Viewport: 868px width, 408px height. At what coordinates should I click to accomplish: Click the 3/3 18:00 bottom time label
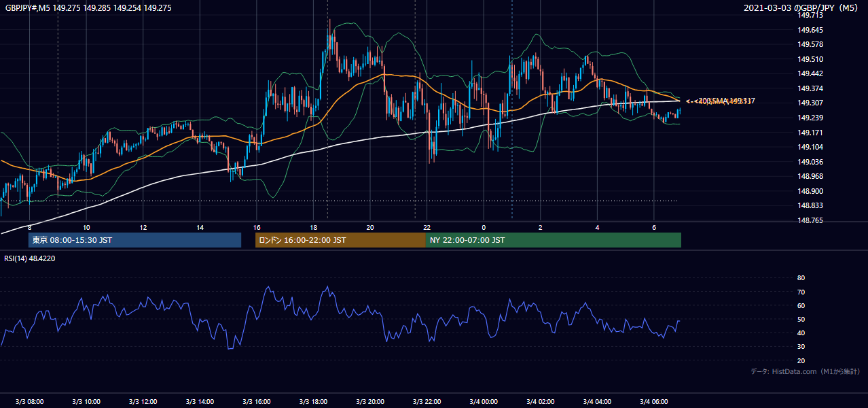pyautogui.click(x=313, y=401)
